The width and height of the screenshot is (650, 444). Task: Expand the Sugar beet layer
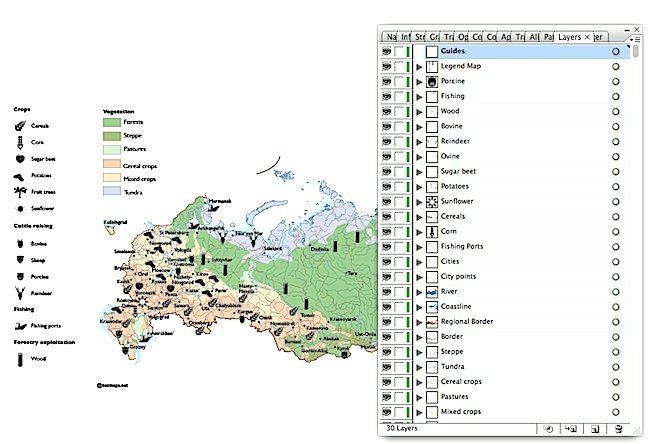(x=419, y=172)
